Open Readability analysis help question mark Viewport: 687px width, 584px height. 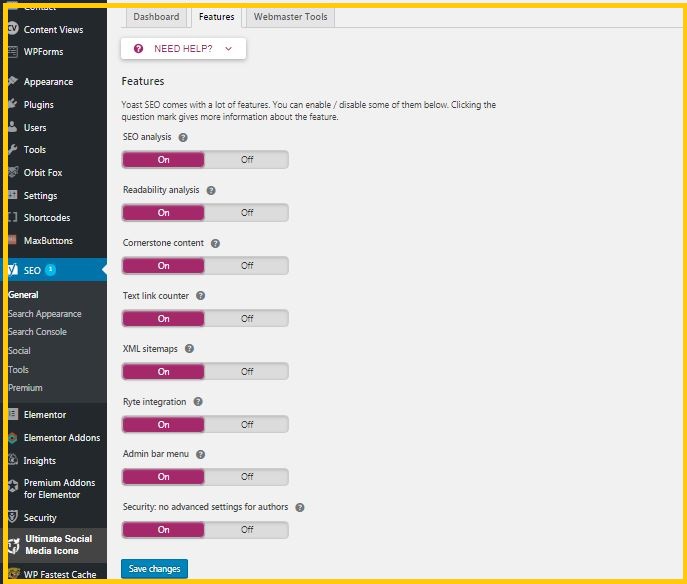coord(211,191)
